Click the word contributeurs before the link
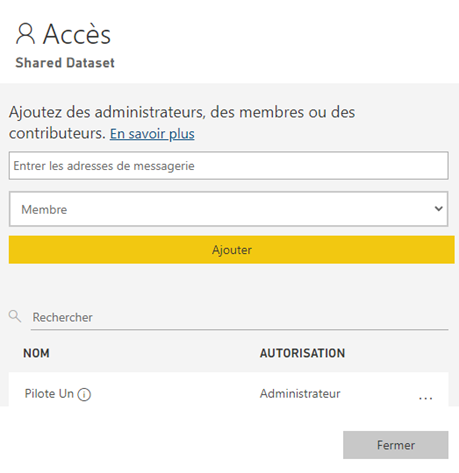 pyautogui.click(x=57, y=133)
